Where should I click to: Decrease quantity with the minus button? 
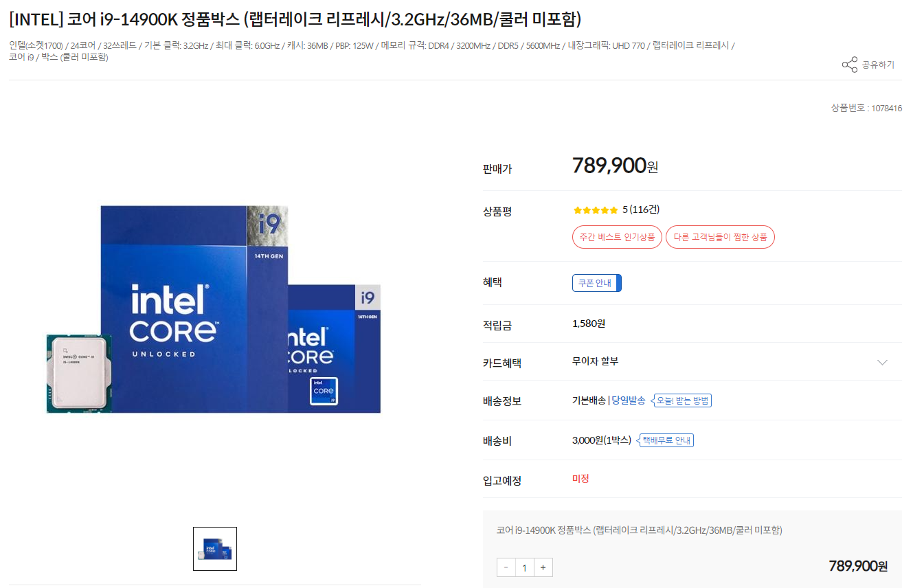(x=506, y=567)
